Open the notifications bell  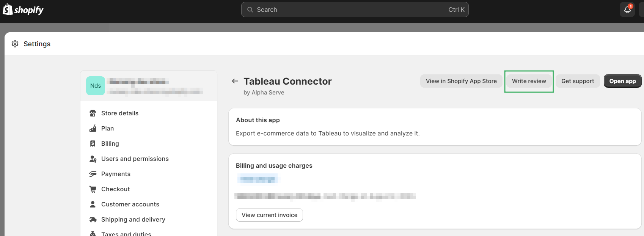click(627, 10)
